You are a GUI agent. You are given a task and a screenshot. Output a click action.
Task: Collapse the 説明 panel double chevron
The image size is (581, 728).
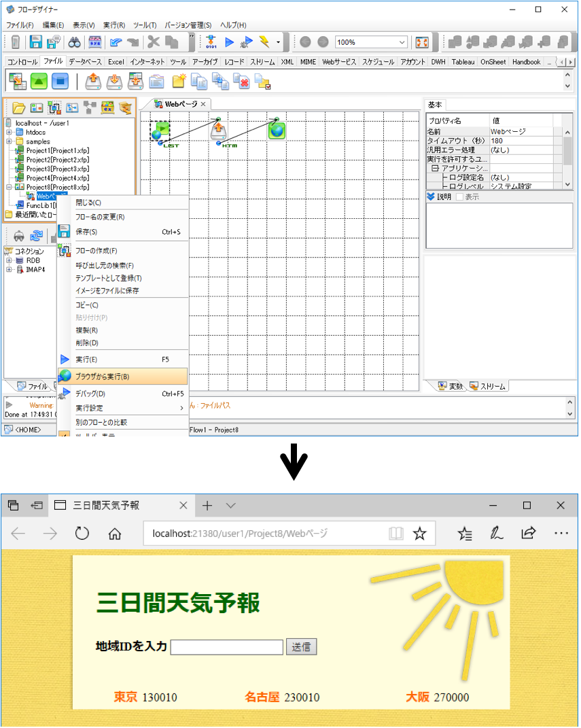(x=431, y=196)
